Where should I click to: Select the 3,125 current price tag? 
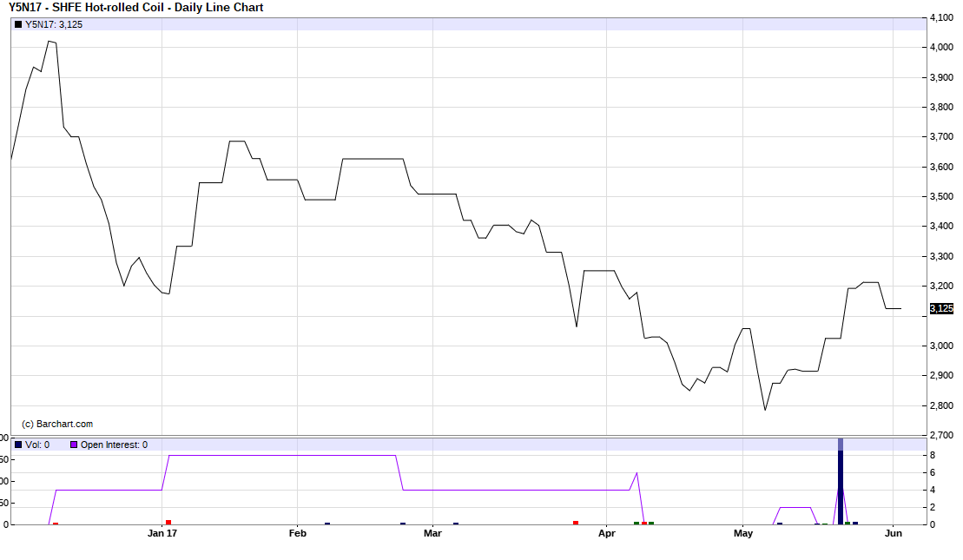[x=941, y=308]
